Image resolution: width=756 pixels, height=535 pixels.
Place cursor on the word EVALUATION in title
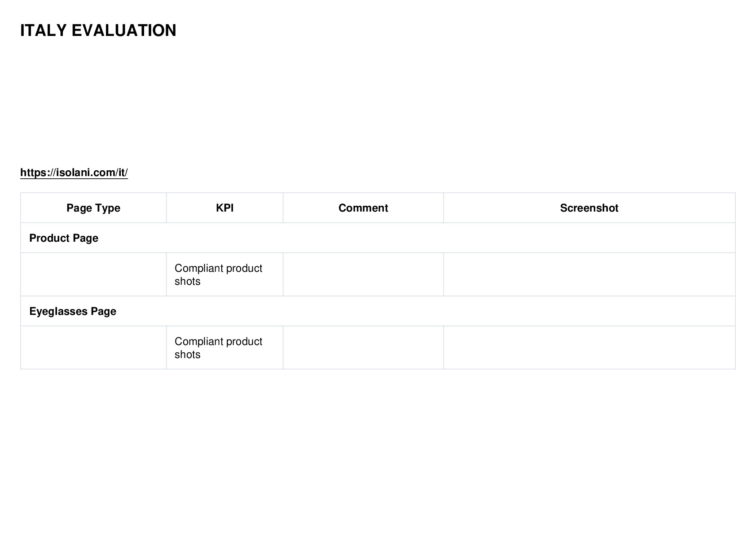124,31
